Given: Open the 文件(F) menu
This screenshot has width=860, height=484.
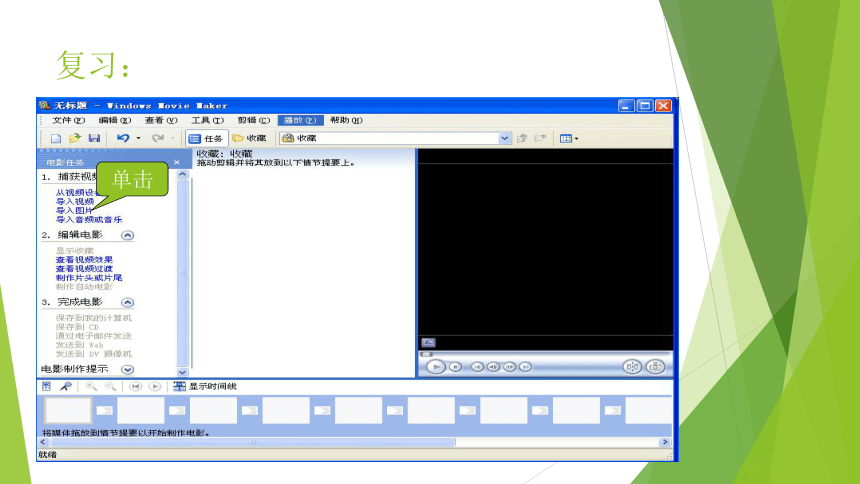Looking at the screenshot, I should pos(69,120).
